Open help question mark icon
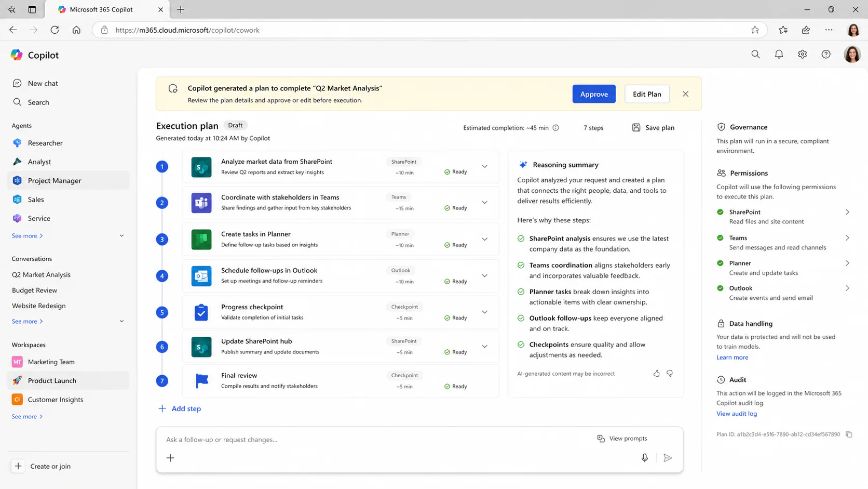 pyautogui.click(x=826, y=54)
